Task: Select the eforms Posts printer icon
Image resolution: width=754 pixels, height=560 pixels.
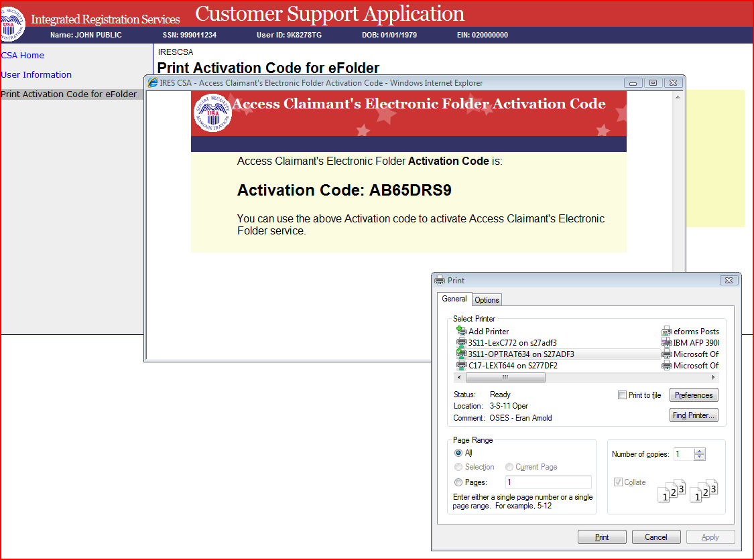Action: coord(666,331)
